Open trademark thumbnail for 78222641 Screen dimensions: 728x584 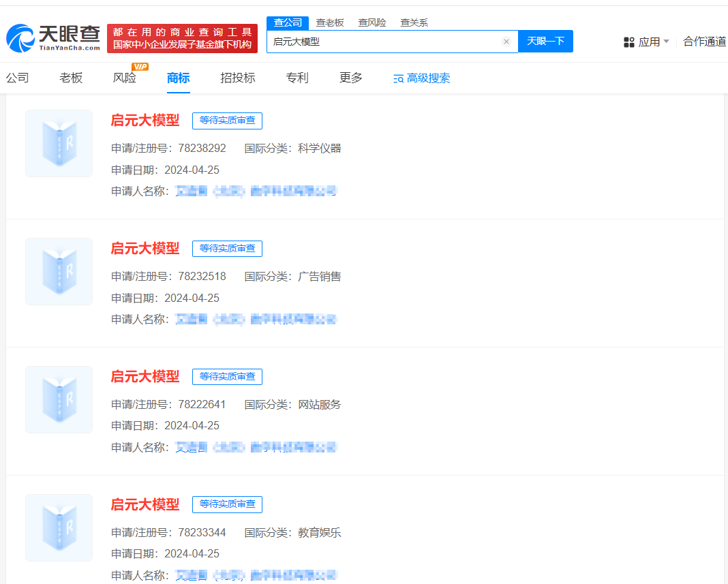pyautogui.click(x=59, y=400)
